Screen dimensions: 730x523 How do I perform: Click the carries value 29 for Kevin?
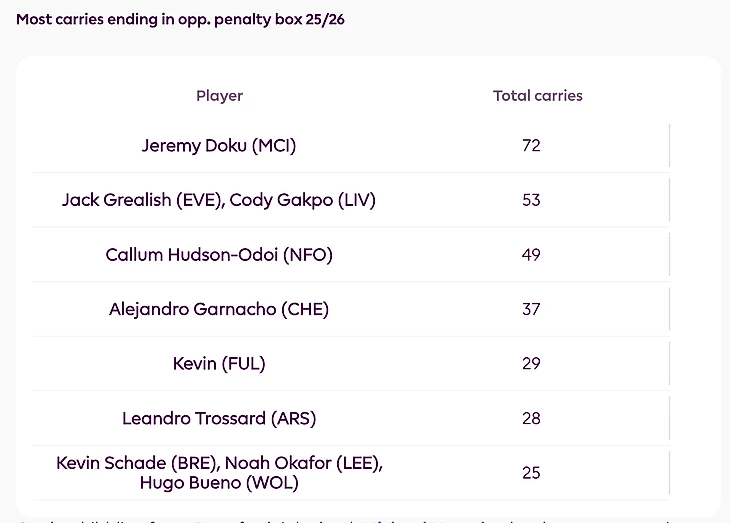click(x=531, y=364)
